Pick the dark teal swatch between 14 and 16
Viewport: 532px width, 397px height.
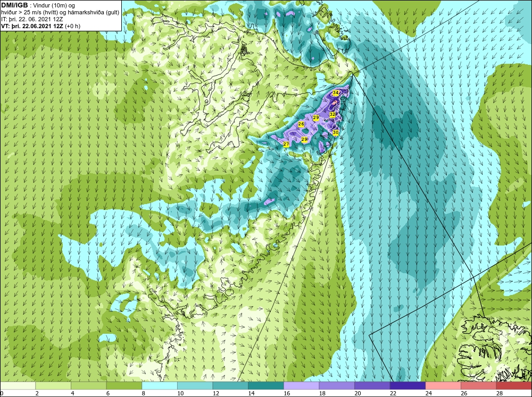265,385
